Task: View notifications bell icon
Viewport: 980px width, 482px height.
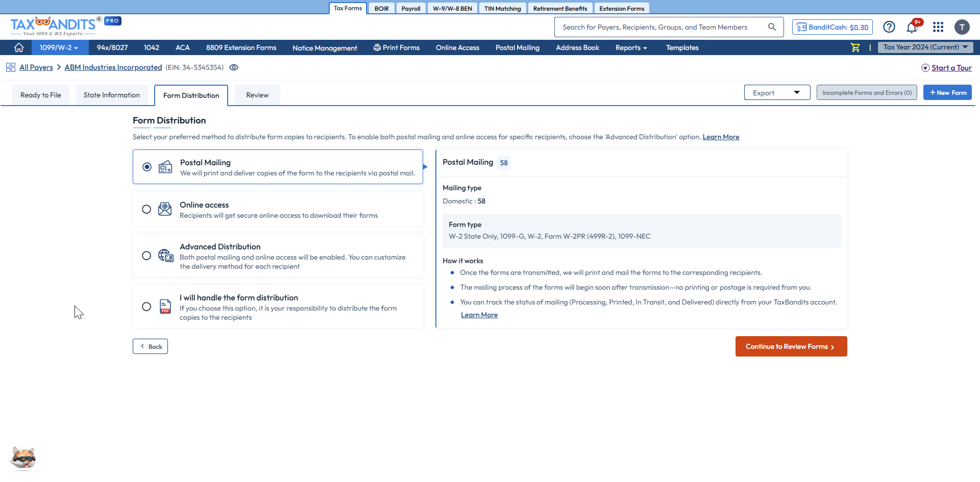Action: (x=912, y=27)
